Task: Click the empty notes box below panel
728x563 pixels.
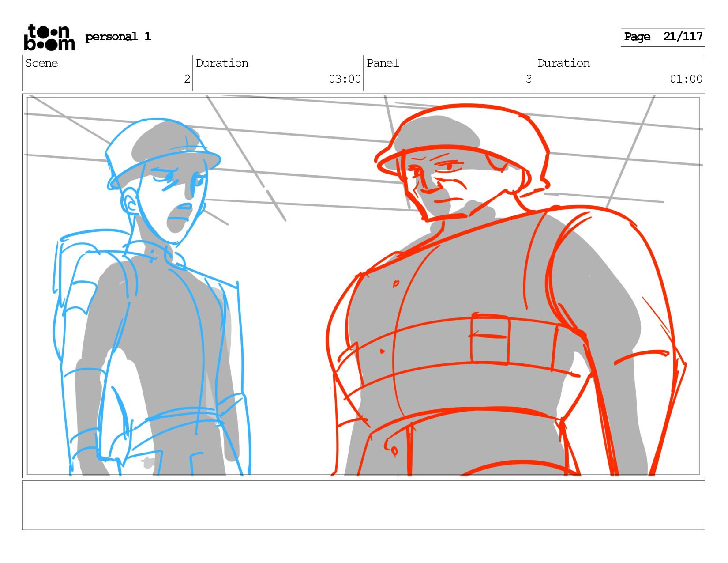Action: click(364, 505)
